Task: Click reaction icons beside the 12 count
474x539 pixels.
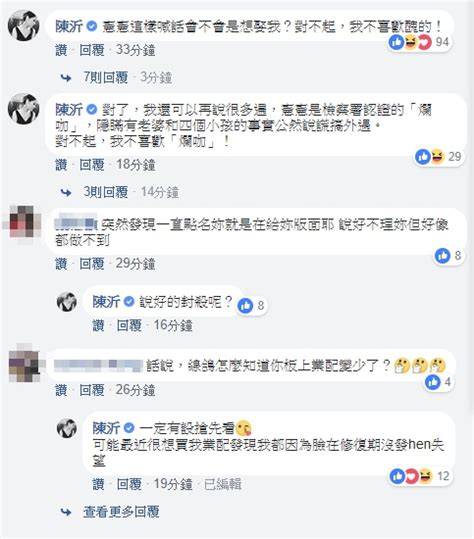Action: [x=411, y=476]
